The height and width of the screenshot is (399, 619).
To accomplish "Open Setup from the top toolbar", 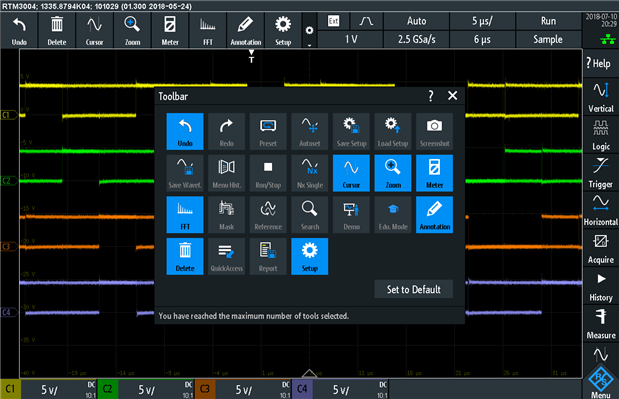I will 283,30.
